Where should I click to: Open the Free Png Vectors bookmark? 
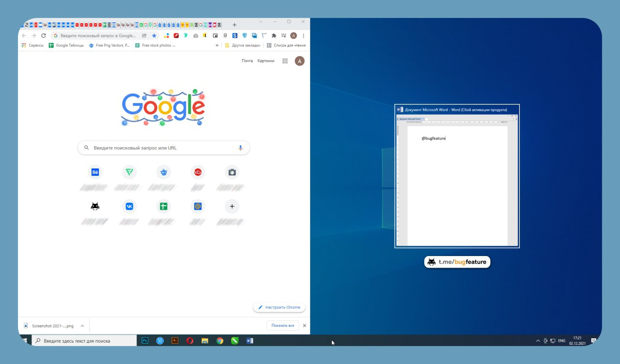pos(109,45)
